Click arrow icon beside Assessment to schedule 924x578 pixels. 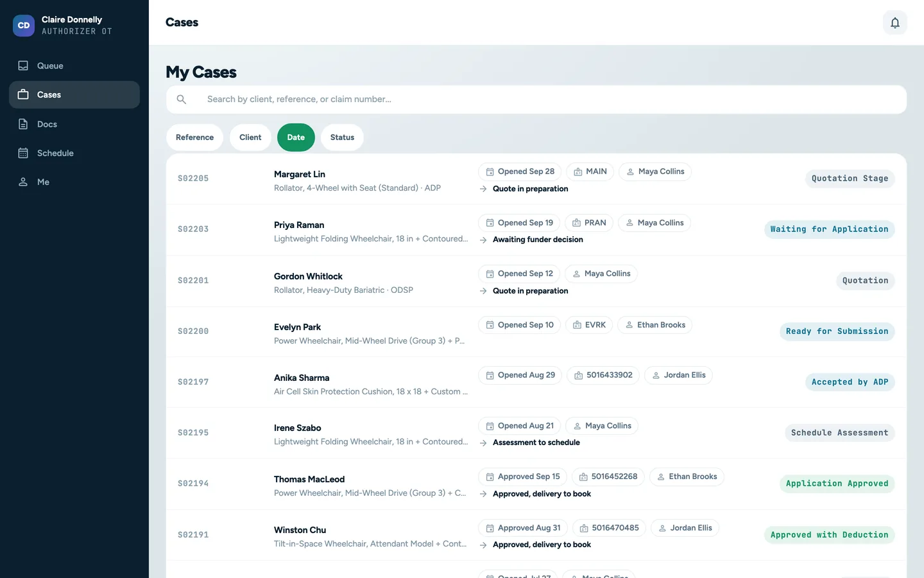tap(483, 442)
